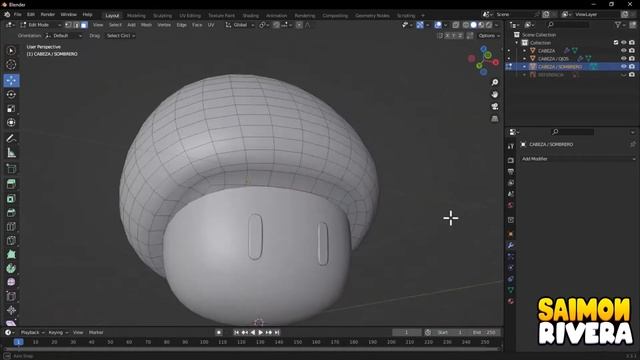640x360 pixels.
Task: Open the Vertex menu in viewport header
Action: coord(164,25)
